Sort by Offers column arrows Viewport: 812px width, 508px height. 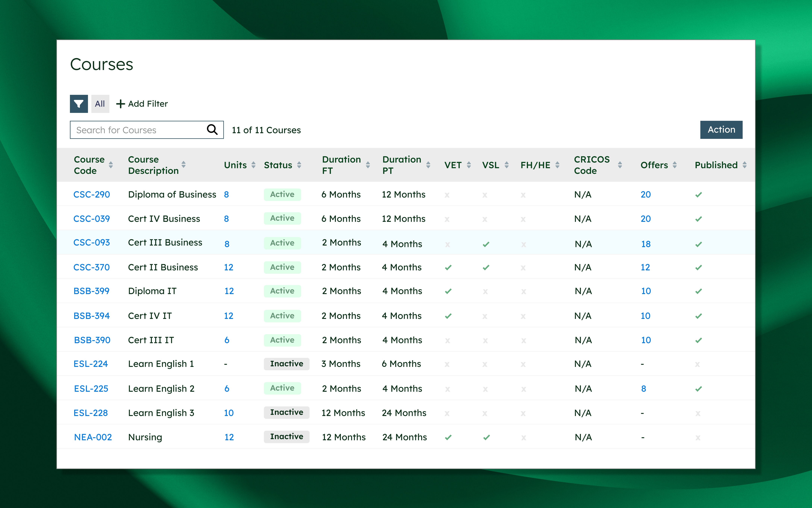point(675,165)
